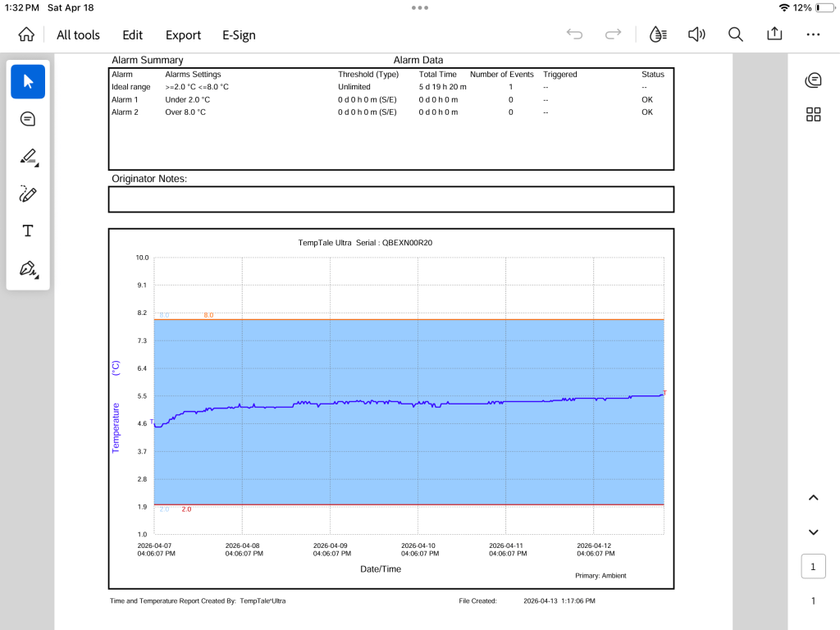The width and height of the screenshot is (840, 630).
Task: Activate the Add Text tool
Action: (x=28, y=231)
